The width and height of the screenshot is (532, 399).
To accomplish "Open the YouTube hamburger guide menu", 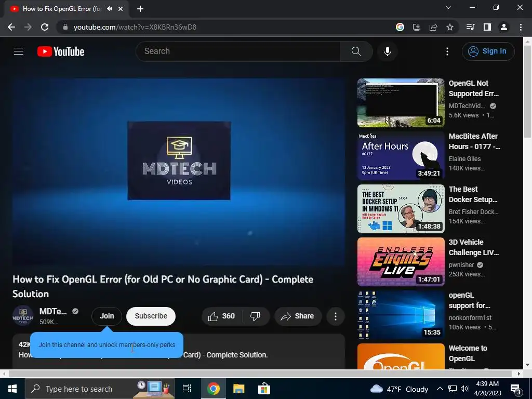I will [19, 51].
